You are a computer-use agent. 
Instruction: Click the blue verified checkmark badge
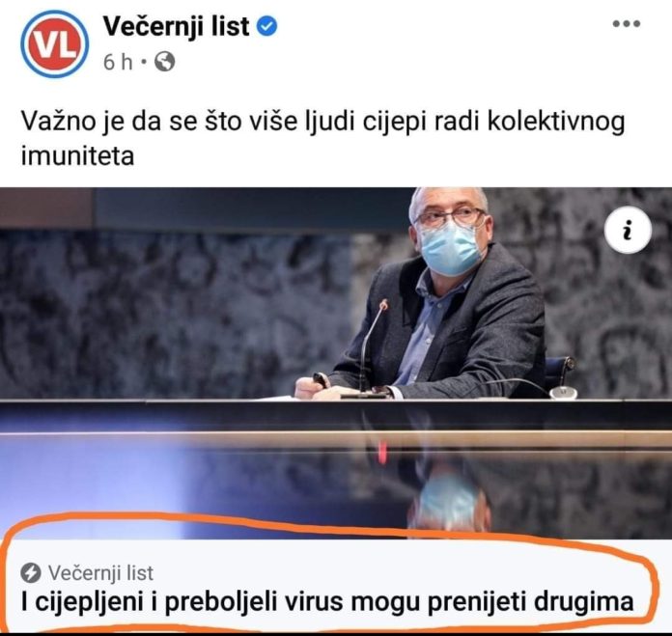pyautogui.click(x=266, y=26)
